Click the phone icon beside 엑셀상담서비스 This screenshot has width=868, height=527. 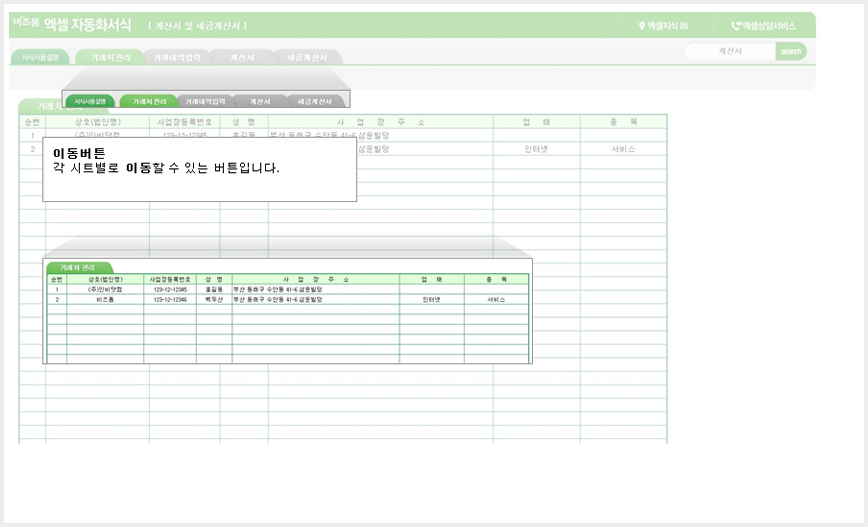pos(736,25)
